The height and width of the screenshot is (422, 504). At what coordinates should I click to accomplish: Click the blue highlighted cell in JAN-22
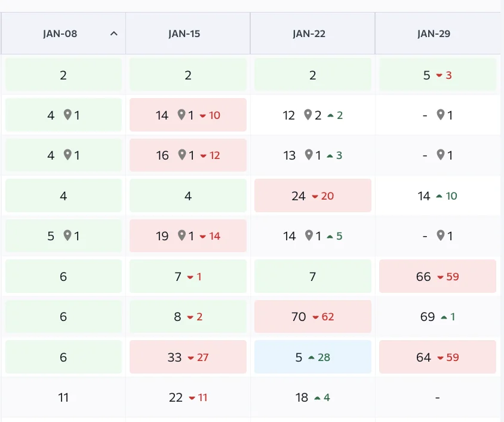coord(312,357)
